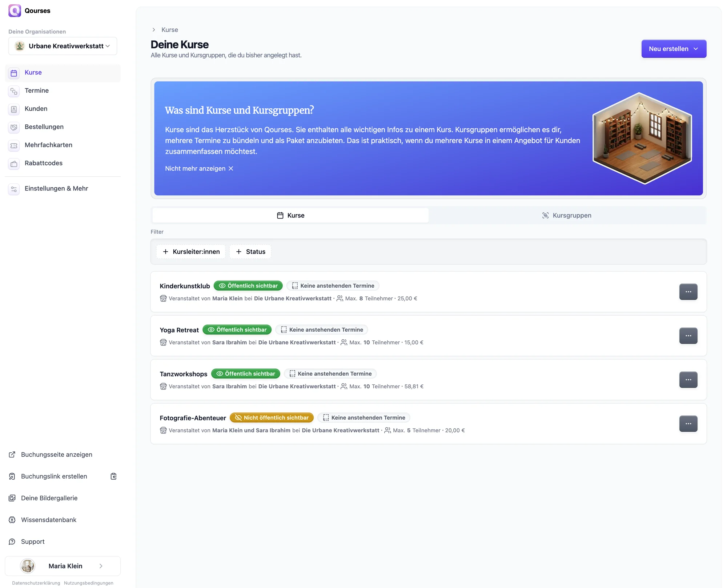
Task: Click the copy icon next to Buchungslink erstellen
Action: pyautogui.click(x=113, y=476)
